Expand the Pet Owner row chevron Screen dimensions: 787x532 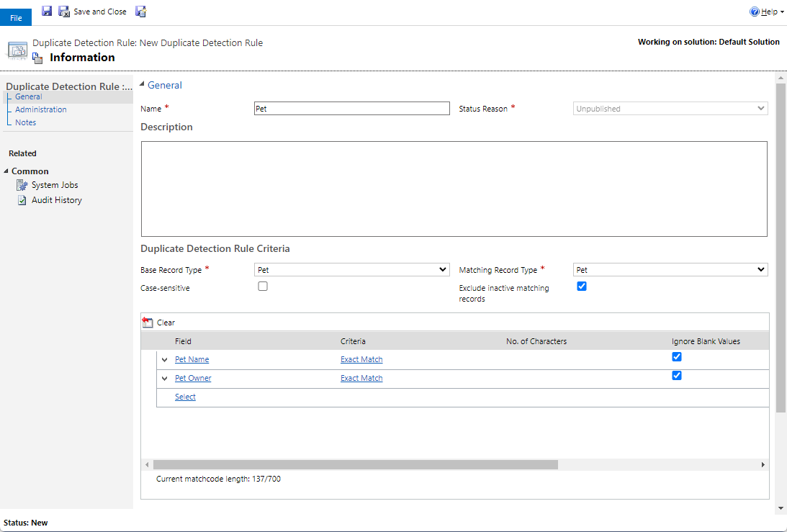coord(164,378)
